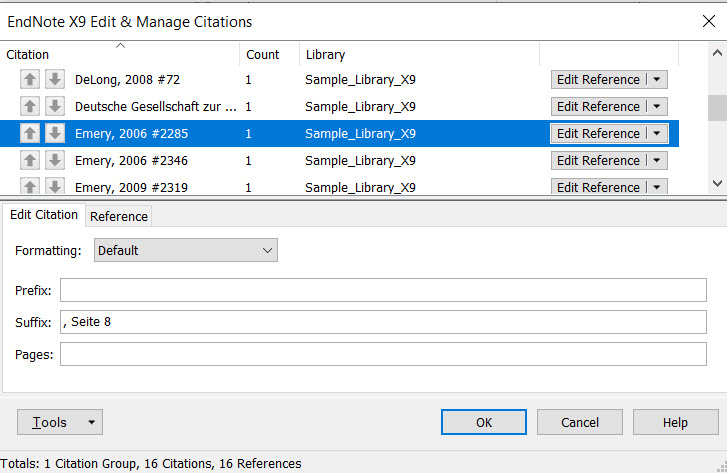The width and height of the screenshot is (727, 473).
Task: Sort by the Citation column header
Action: click(120, 54)
